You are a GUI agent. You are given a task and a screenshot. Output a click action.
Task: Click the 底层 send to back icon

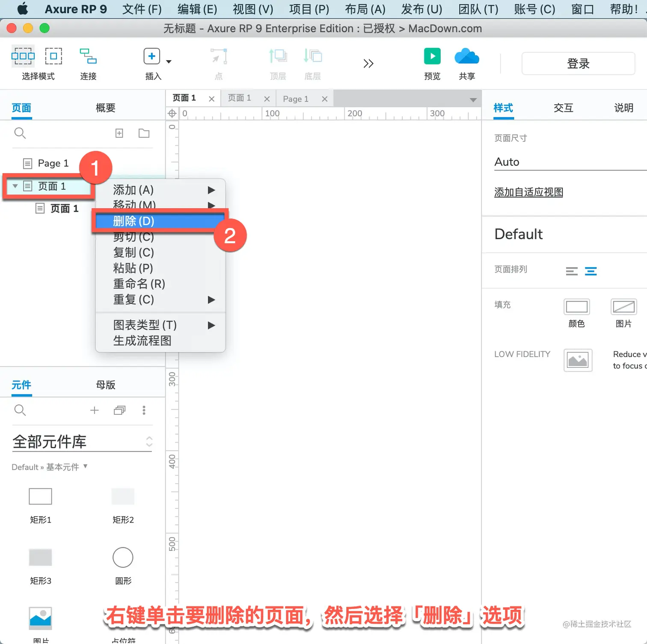click(x=313, y=56)
